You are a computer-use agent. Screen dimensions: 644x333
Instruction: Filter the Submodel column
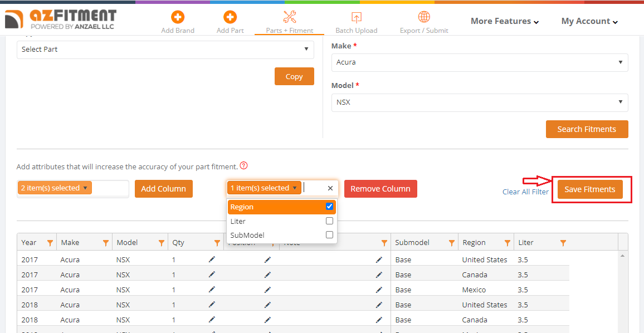452,243
